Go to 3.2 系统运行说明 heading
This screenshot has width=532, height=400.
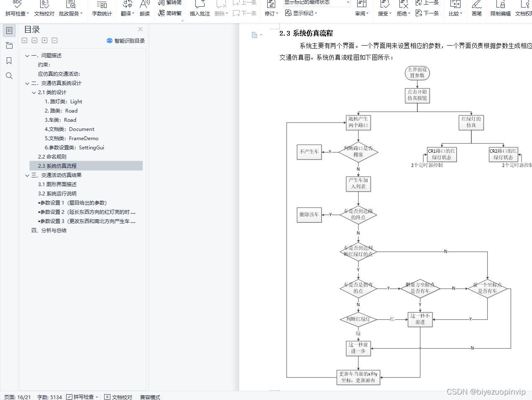[x=57, y=194]
